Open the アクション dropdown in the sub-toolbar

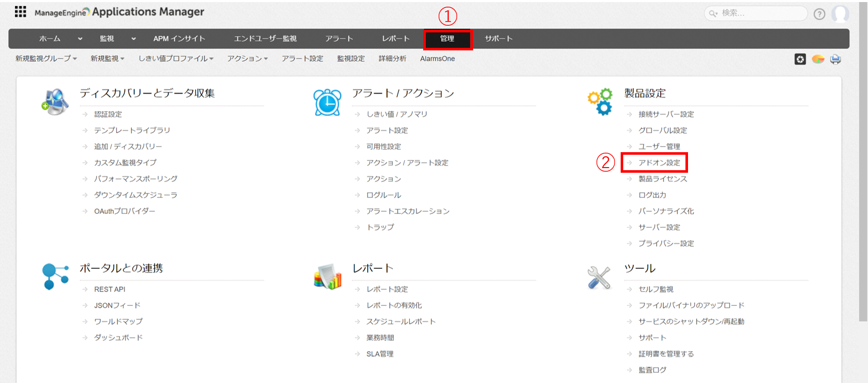pyautogui.click(x=247, y=59)
